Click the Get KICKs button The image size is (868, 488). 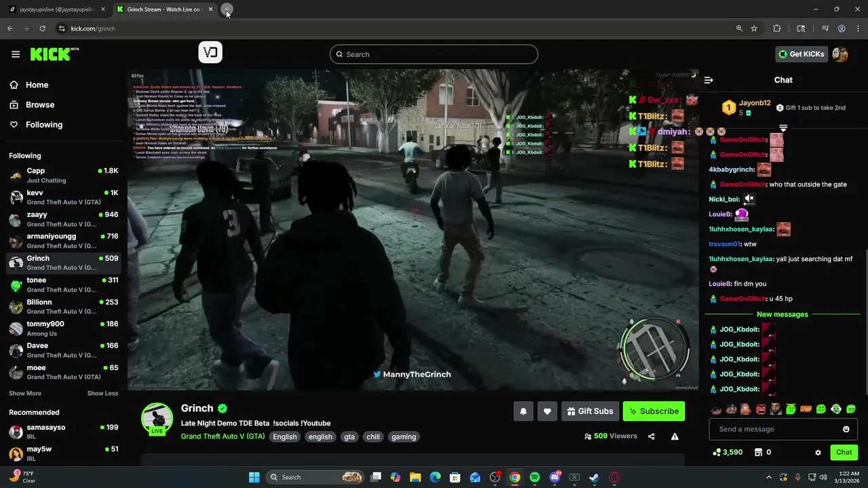(802, 54)
